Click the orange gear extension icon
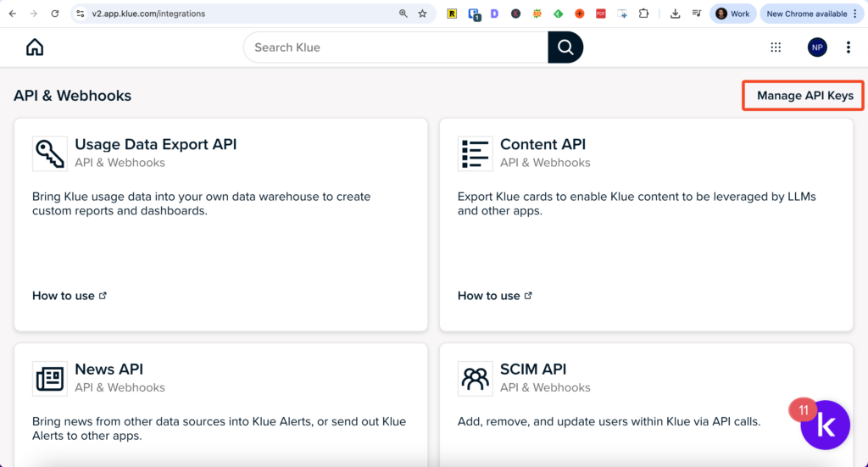Image resolution: width=868 pixels, height=467 pixels. pos(537,14)
